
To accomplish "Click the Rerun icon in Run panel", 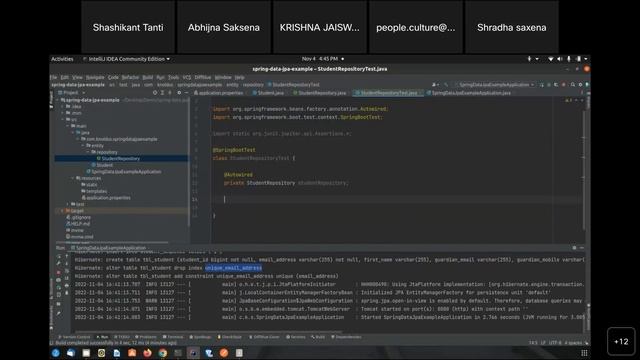I will tap(59, 257).
